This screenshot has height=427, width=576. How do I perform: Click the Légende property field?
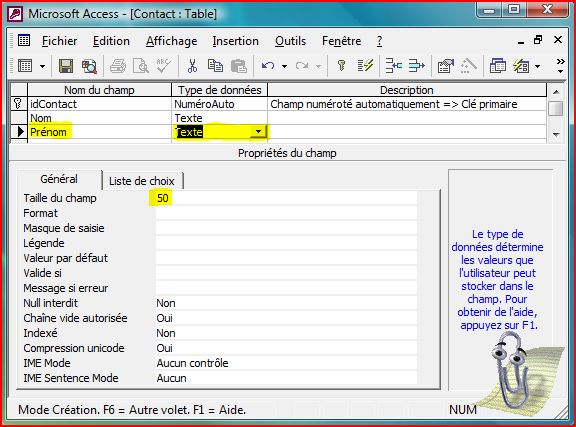(x=287, y=243)
